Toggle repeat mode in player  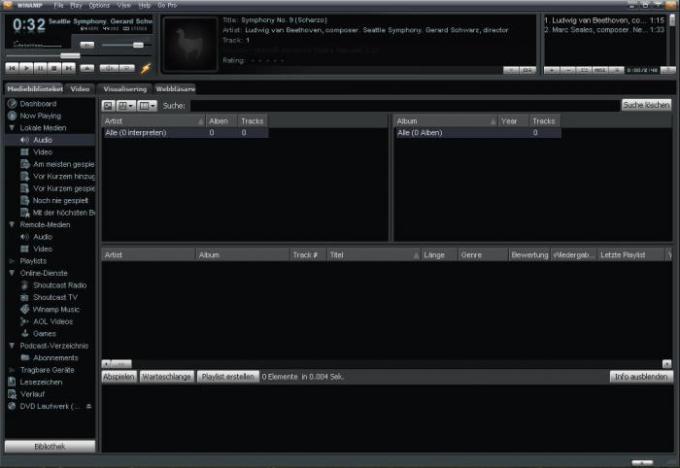click(127, 68)
